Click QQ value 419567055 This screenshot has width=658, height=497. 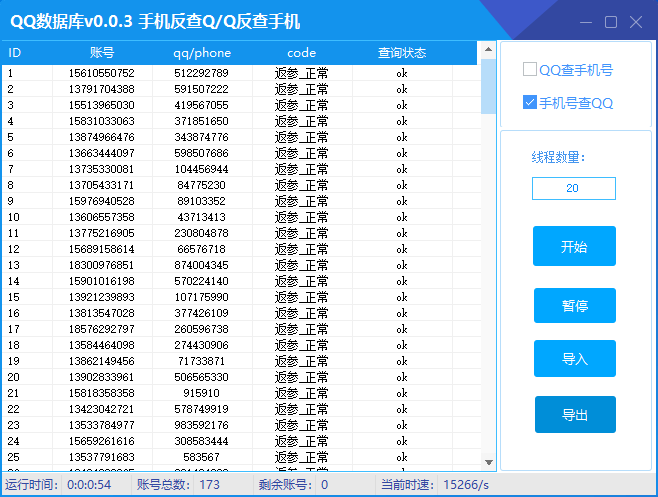pos(201,105)
